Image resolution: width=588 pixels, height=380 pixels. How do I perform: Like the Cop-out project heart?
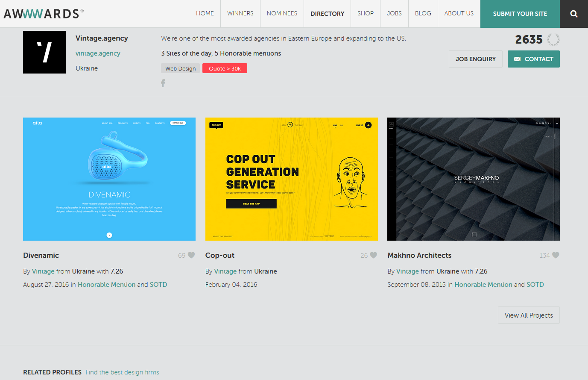(374, 255)
